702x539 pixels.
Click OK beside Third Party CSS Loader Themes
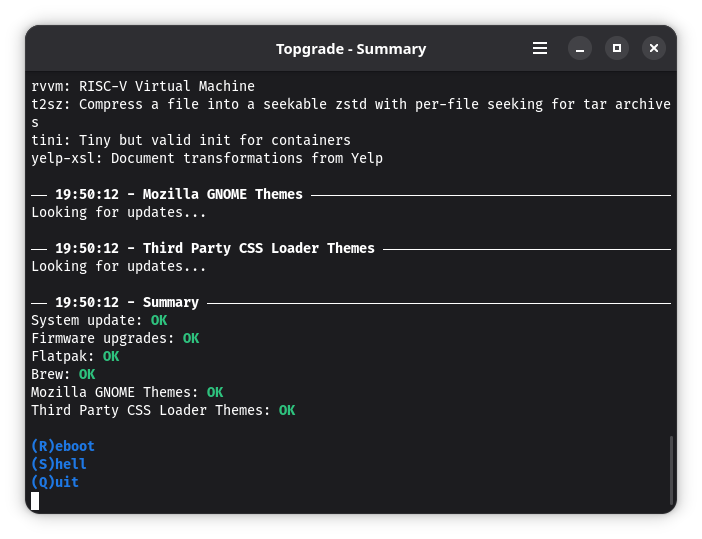pos(287,410)
